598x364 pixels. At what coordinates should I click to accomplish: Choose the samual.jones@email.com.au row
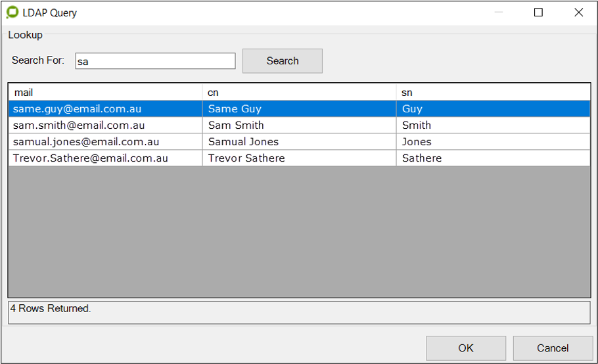point(86,142)
